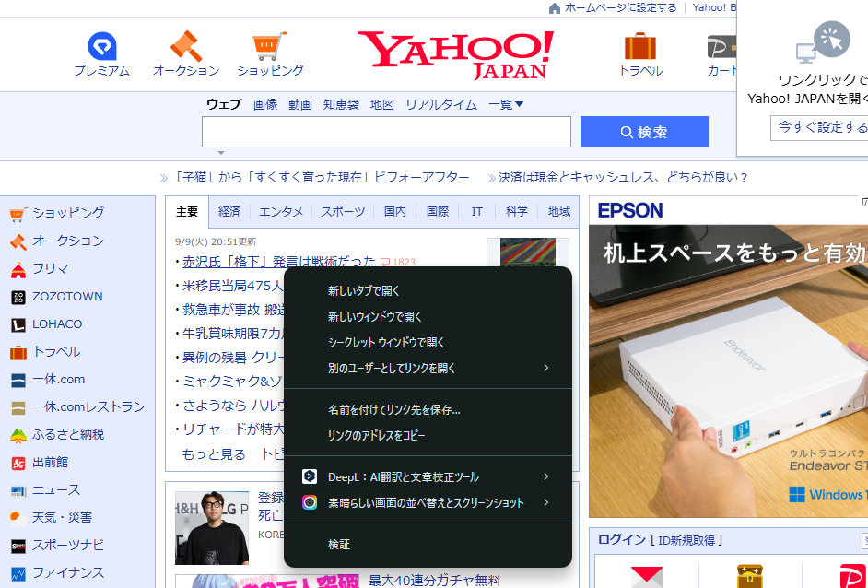
Task: Open the Auction hammer icon in header
Action: pyautogui.click(x=186, y=46)
